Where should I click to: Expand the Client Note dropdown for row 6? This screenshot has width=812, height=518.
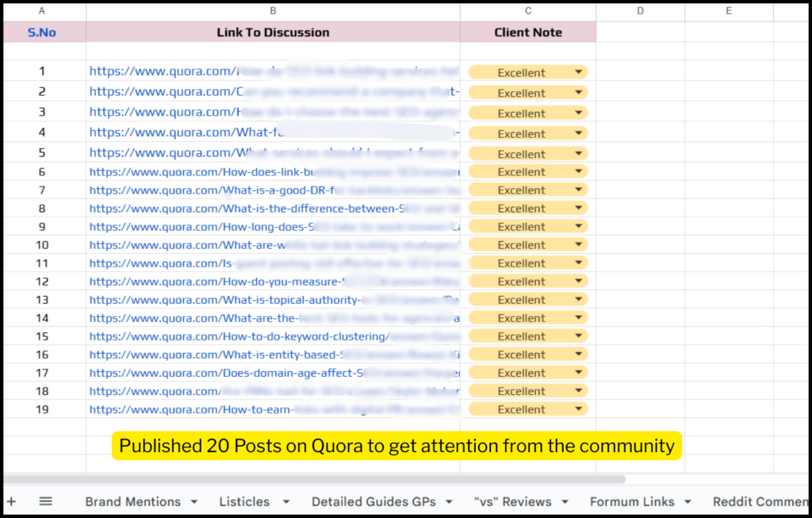pos(528,171)
